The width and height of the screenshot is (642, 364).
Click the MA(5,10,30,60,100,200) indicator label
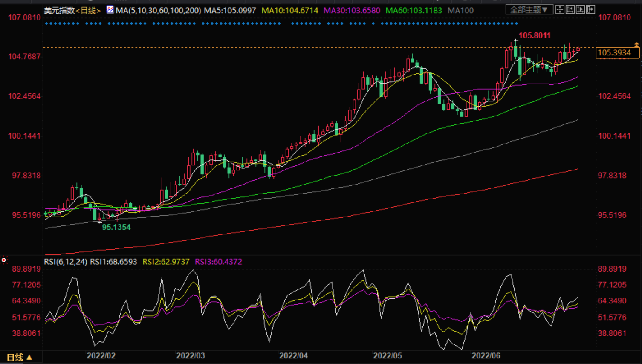[158, 10]
